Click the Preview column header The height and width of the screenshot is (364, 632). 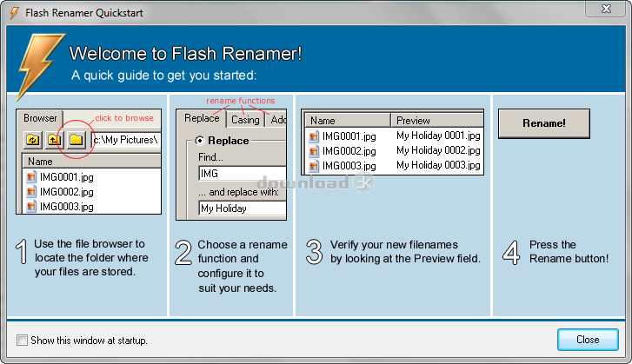[x=437, y=121]
